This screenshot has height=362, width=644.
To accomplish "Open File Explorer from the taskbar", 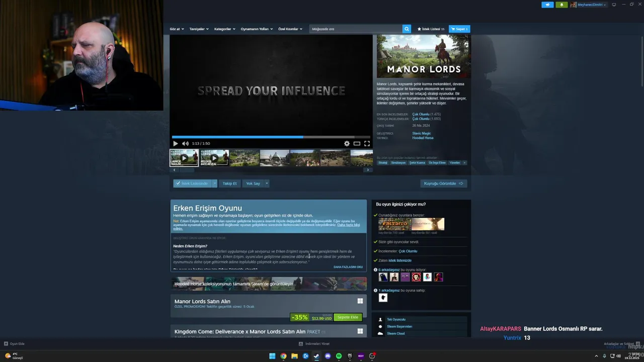I will point(294,356).
